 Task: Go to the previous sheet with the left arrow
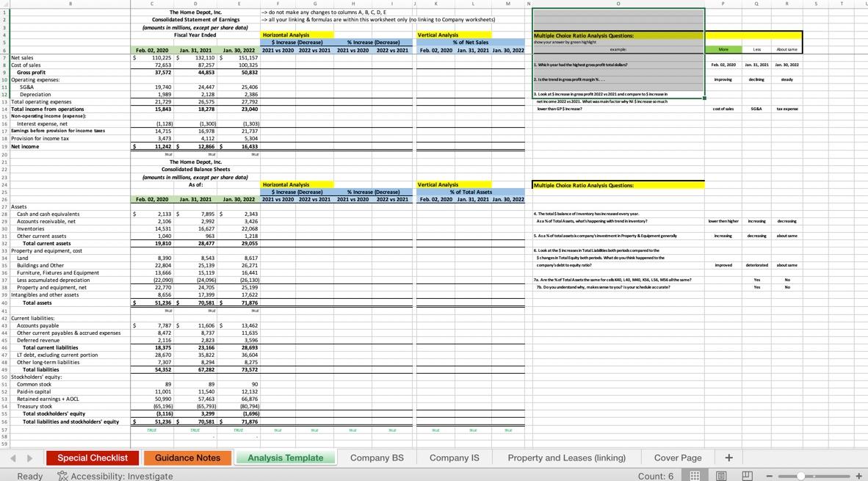pyautogui.click(x=13, y=458)
